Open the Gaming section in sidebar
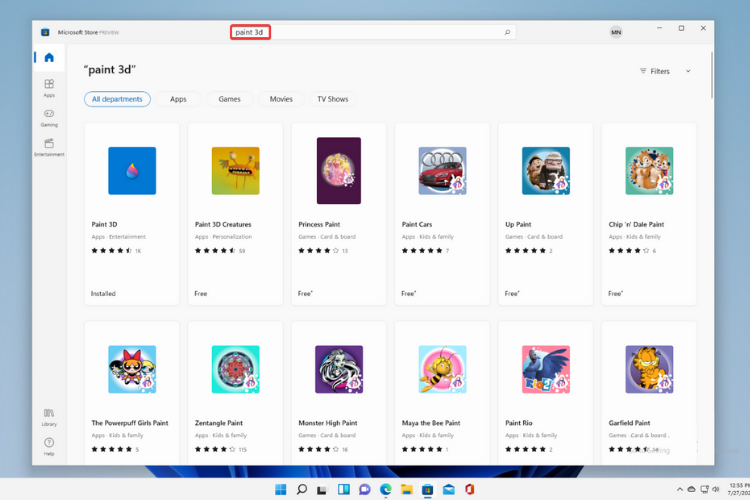 49,117
